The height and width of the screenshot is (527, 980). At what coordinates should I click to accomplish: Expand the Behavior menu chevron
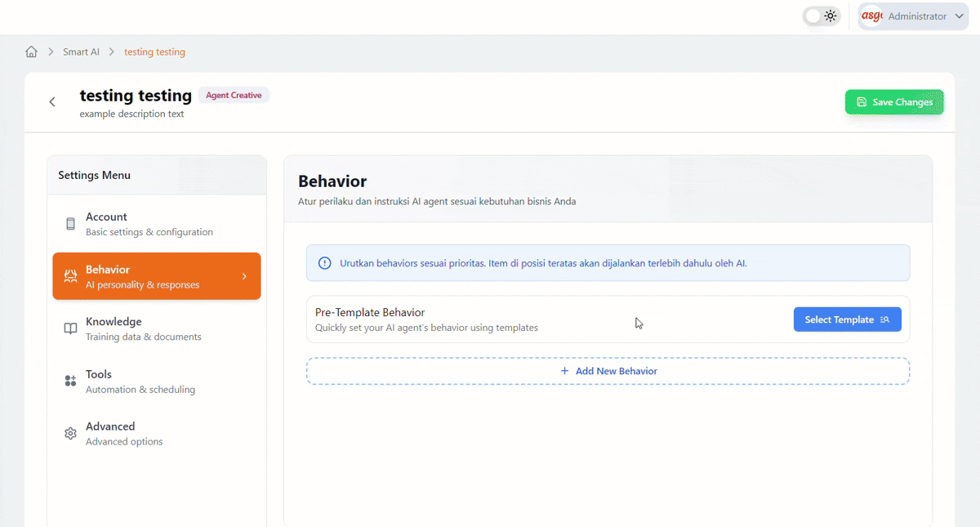[244, 276]
